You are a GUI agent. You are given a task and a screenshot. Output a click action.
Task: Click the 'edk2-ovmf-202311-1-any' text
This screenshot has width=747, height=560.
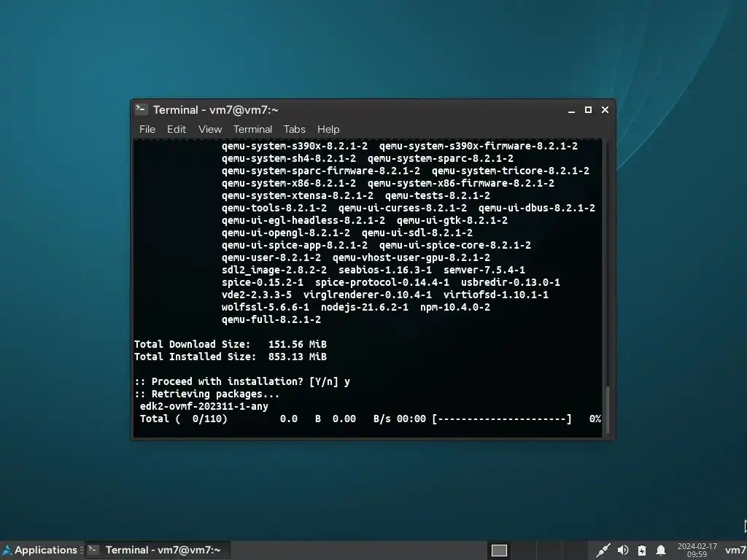[x=204, y=406]
